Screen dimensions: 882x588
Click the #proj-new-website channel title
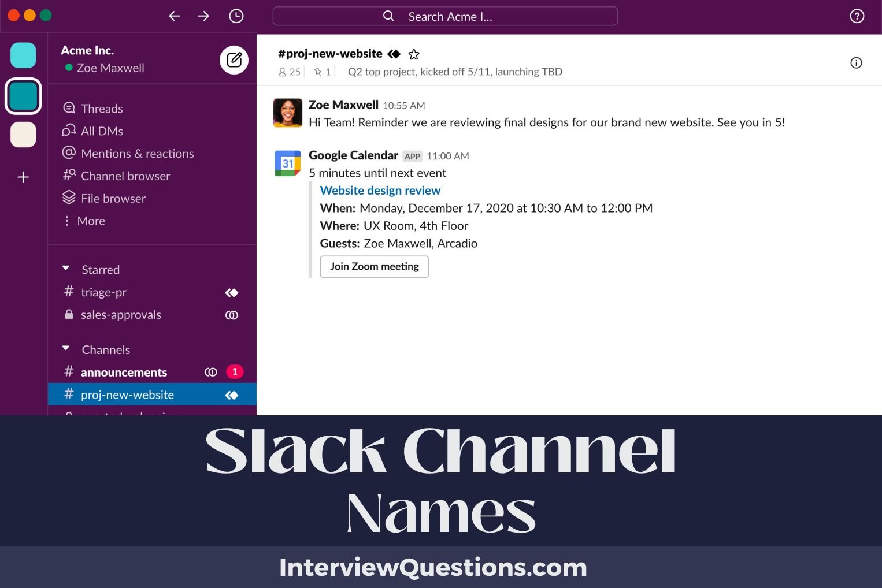click(x=330, y=54)
